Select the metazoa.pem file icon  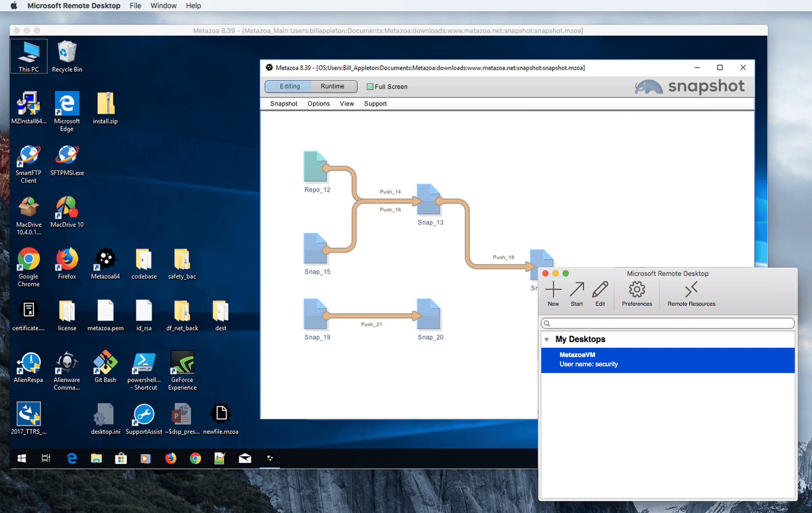click(105, 315)
